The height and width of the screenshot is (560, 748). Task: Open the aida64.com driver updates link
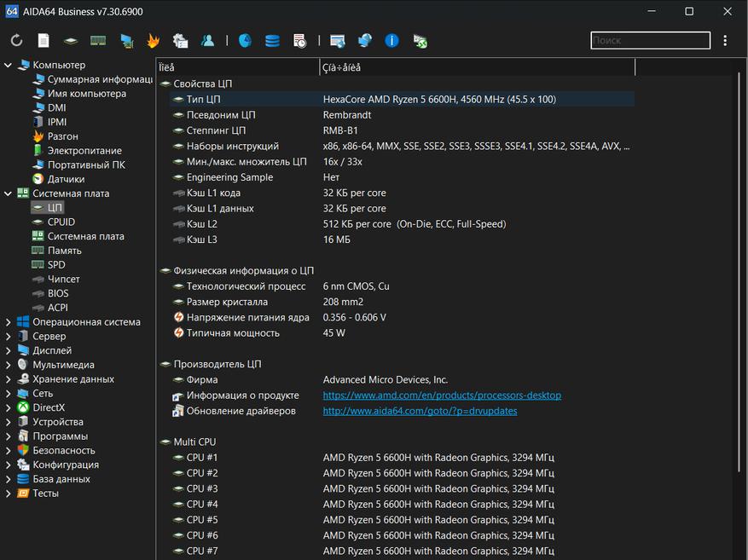420,412
